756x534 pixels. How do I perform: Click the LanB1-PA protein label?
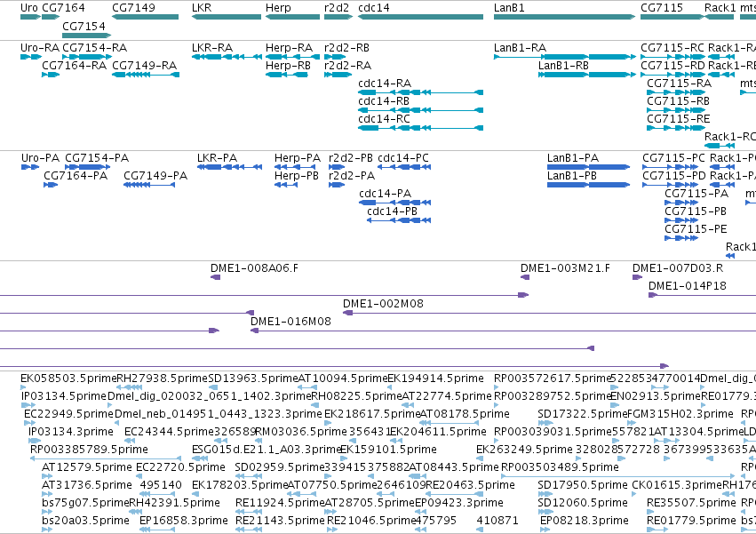[x=573, y=158]
